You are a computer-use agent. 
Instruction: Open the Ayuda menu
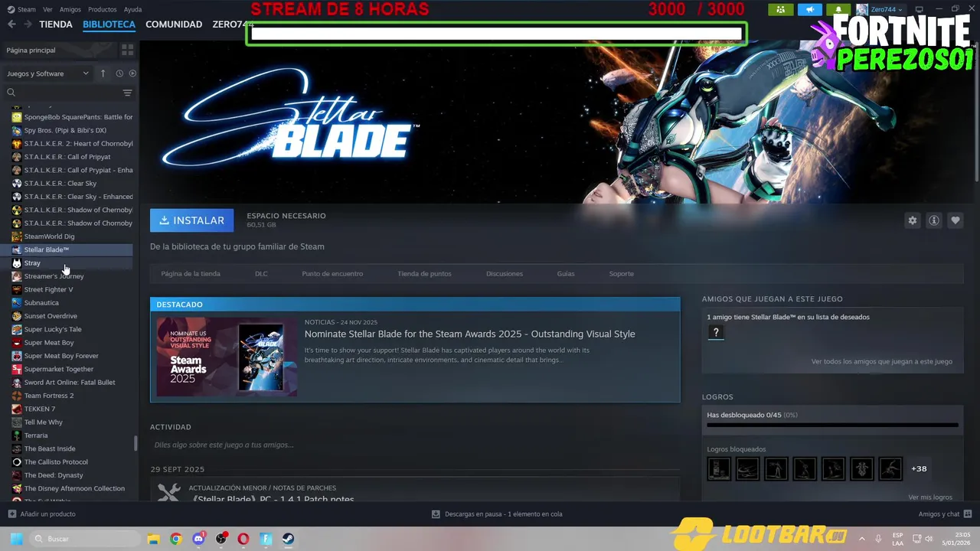coord(132,9)
